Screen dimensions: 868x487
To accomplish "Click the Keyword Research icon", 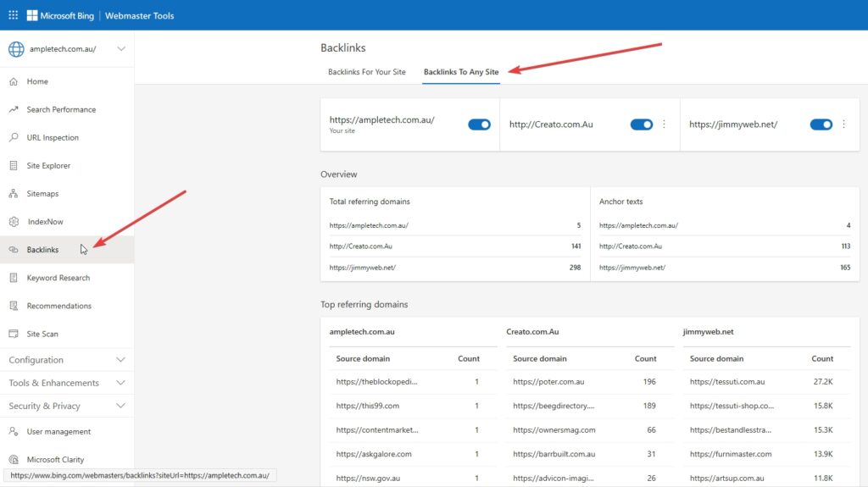I will tap(14, 278).
